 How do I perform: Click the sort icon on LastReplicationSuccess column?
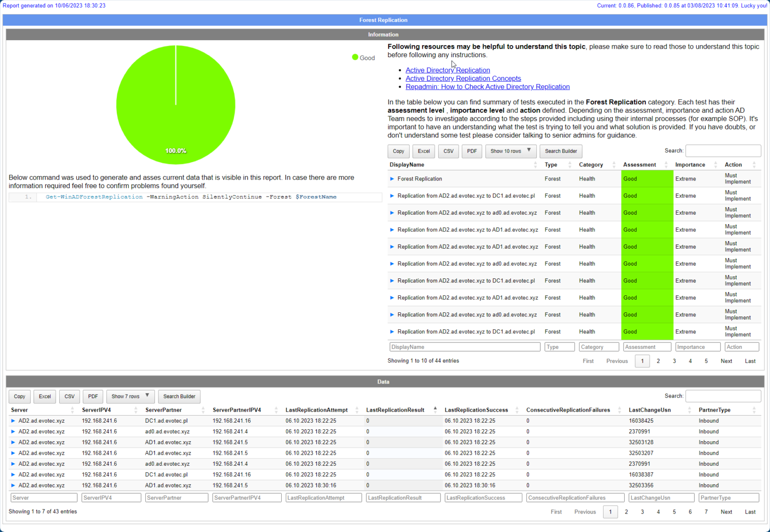click(516, 410)
